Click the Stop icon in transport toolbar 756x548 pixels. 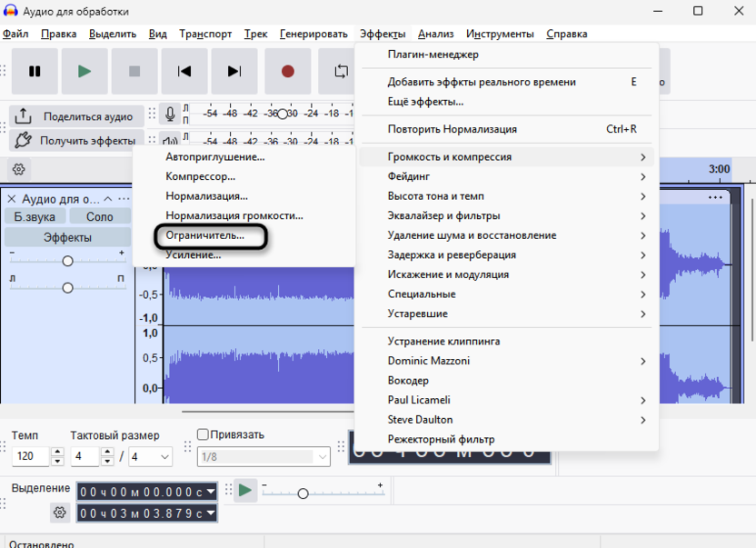(x=134, y=71)
